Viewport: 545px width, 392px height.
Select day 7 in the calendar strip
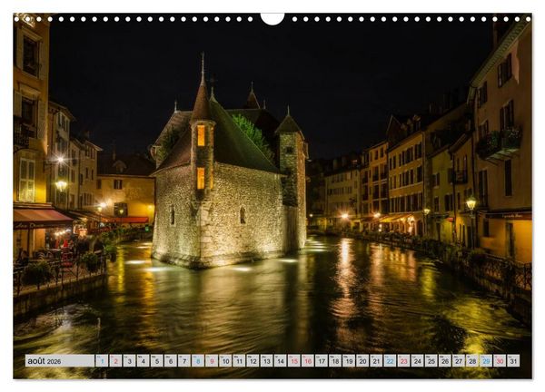click(x=184, y=361)
